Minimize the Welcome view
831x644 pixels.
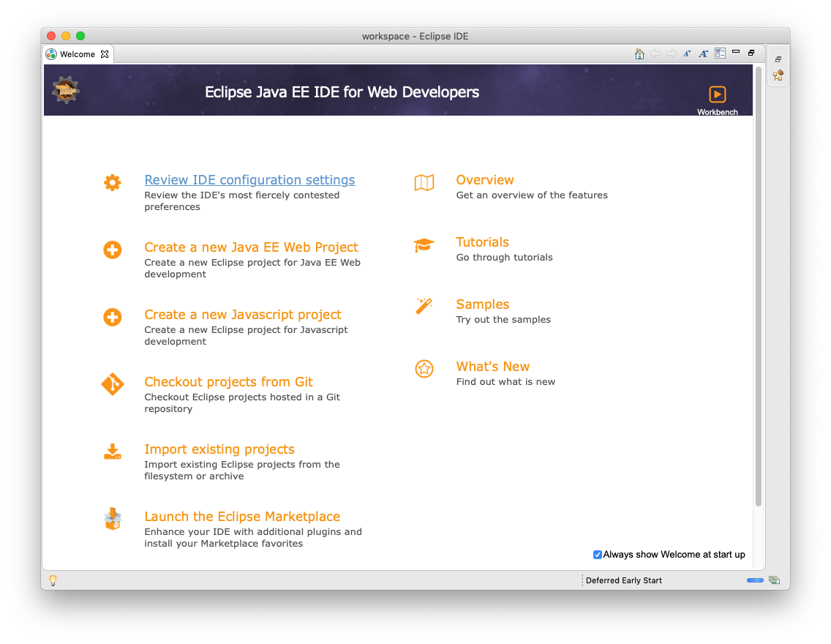(736, 52)
